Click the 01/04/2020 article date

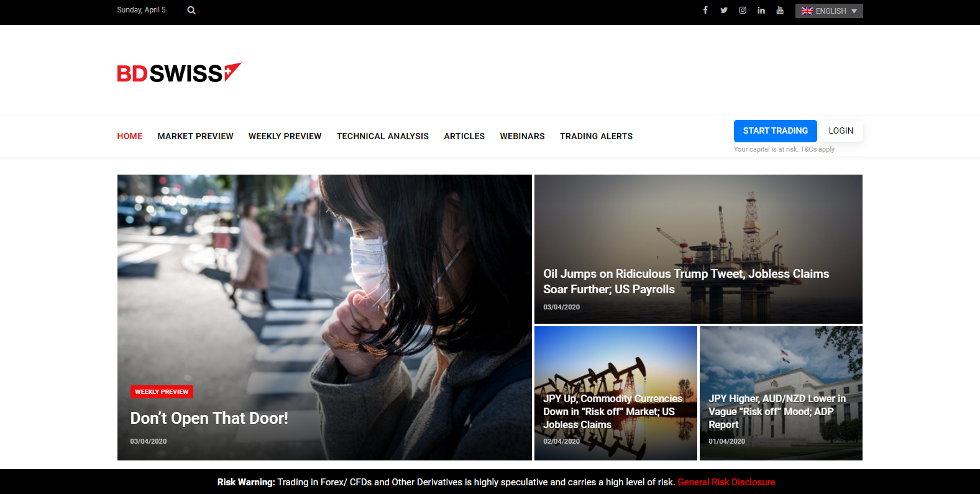727,441
